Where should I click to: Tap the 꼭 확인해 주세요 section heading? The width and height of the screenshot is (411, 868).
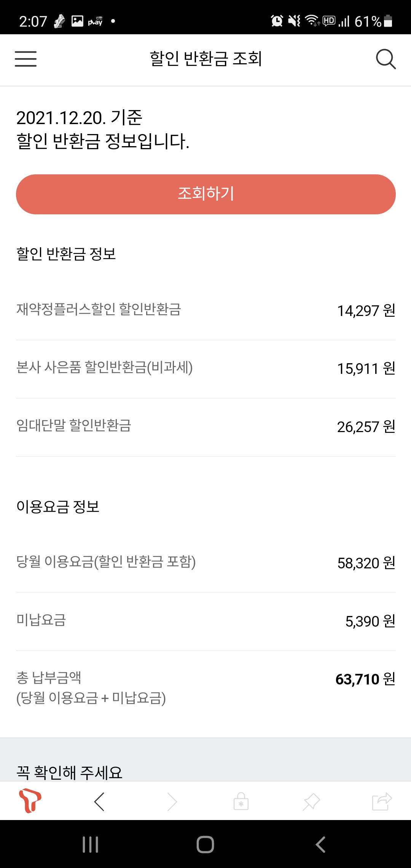(x=69, y=772)
